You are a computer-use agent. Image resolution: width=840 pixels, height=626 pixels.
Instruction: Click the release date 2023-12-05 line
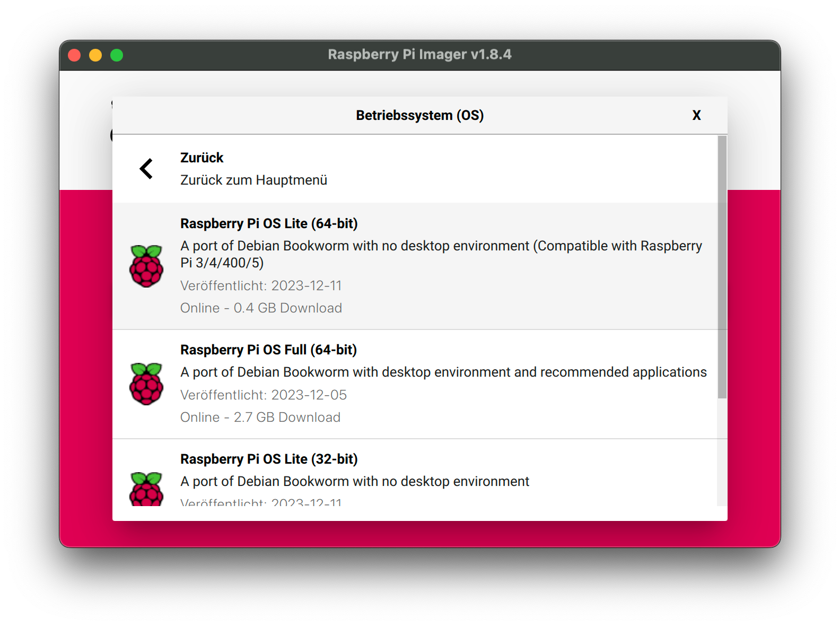pos(264,395)
